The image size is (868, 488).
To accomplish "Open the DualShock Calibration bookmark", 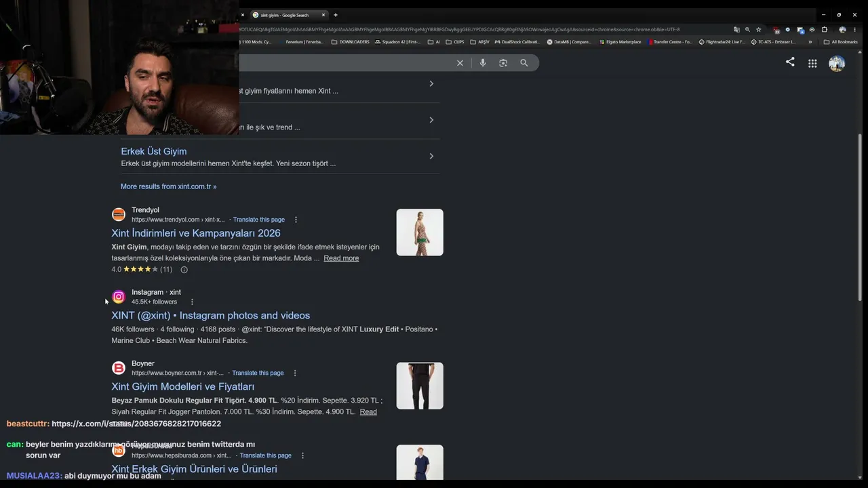I will 517,42.
